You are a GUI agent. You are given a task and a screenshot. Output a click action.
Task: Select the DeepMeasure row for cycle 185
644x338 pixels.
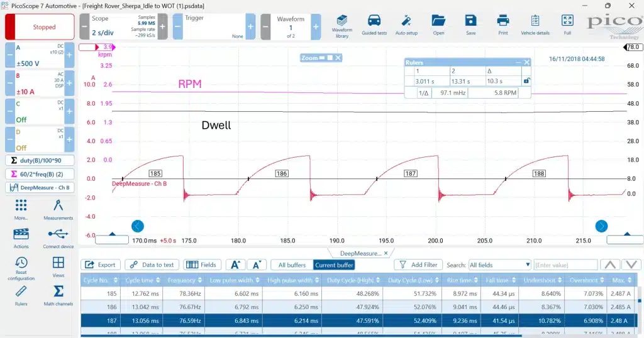358,293
